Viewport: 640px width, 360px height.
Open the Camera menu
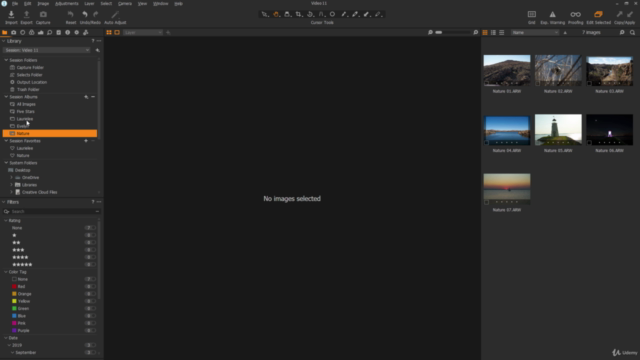tap(124, 4)
